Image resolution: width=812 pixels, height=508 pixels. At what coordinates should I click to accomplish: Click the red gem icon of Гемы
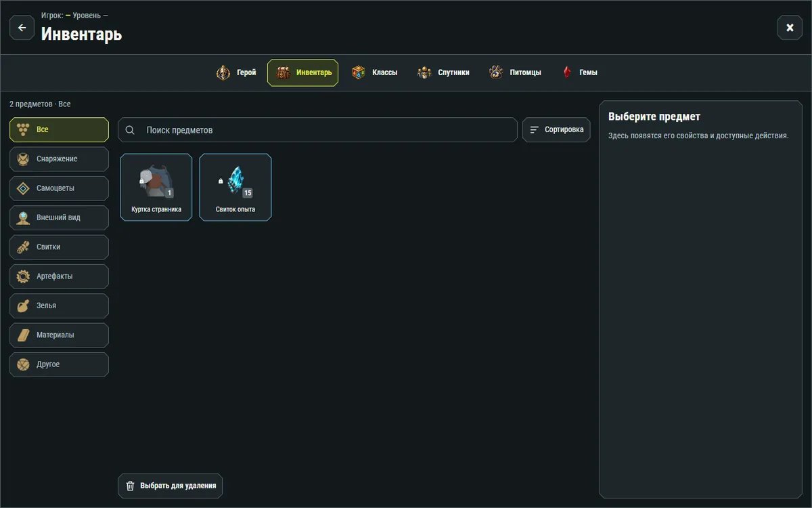pyautogui.click(x=567, y=72)
